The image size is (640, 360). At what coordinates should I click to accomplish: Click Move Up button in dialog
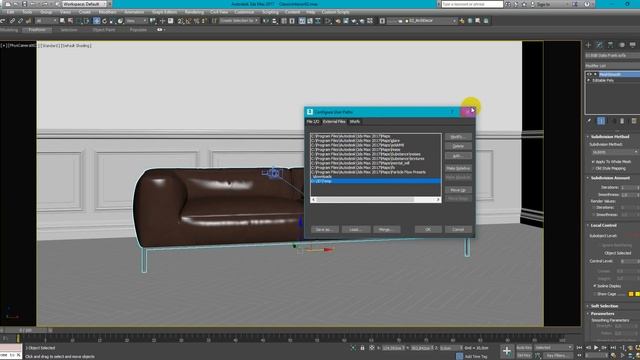pos(458,190)
